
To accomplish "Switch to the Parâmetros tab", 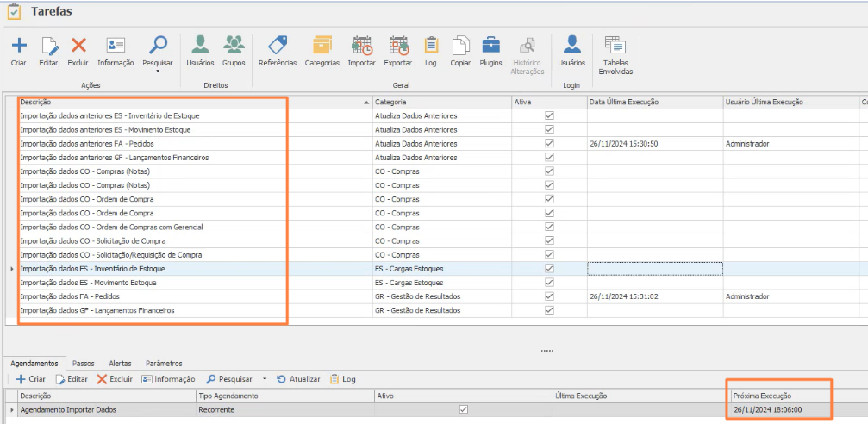I will pos(164,364).
